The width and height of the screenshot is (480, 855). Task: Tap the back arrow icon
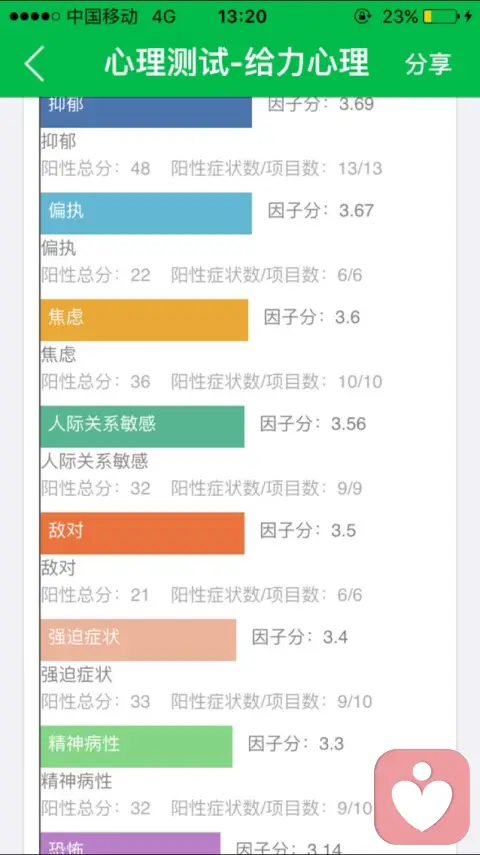click(x=34, y=63)
